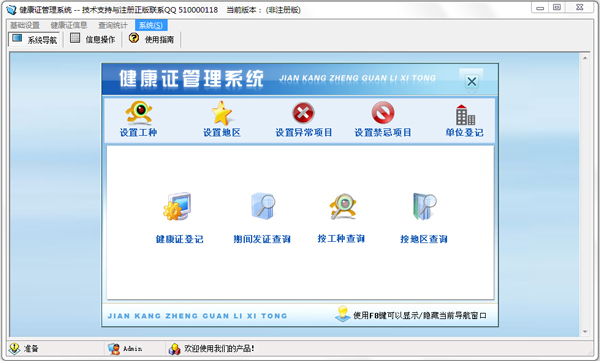Click the 设置地区 star icon
Image resolution: width=600 pixels, height=361 pixels.
point(222,113)
